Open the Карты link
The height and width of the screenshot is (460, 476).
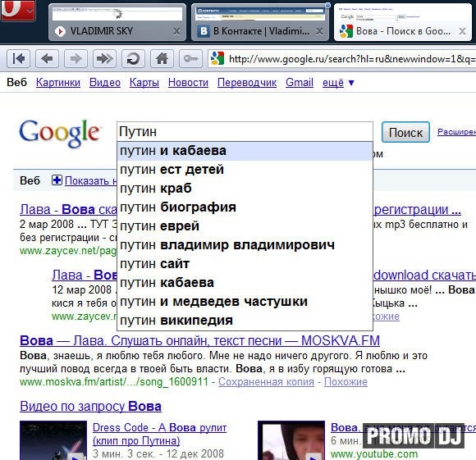pyautogui.click(x=144, y=83)
